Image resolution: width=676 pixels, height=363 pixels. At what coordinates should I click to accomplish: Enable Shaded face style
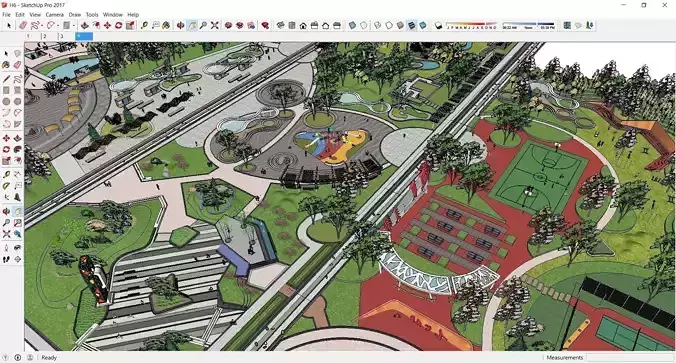point(400,25)
